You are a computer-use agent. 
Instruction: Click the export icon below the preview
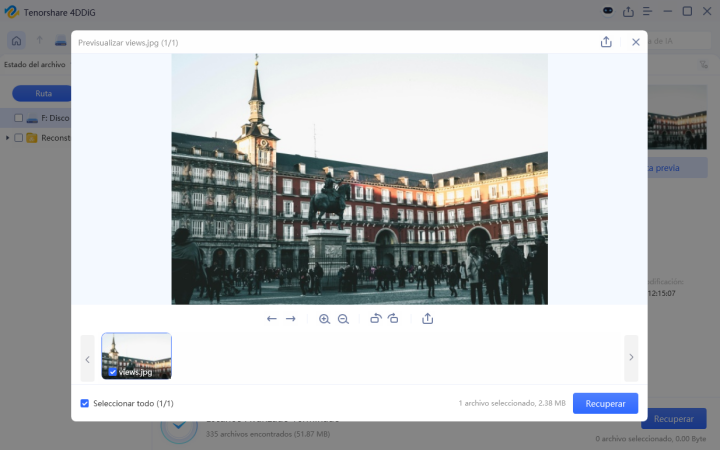(x=427, y=319)
